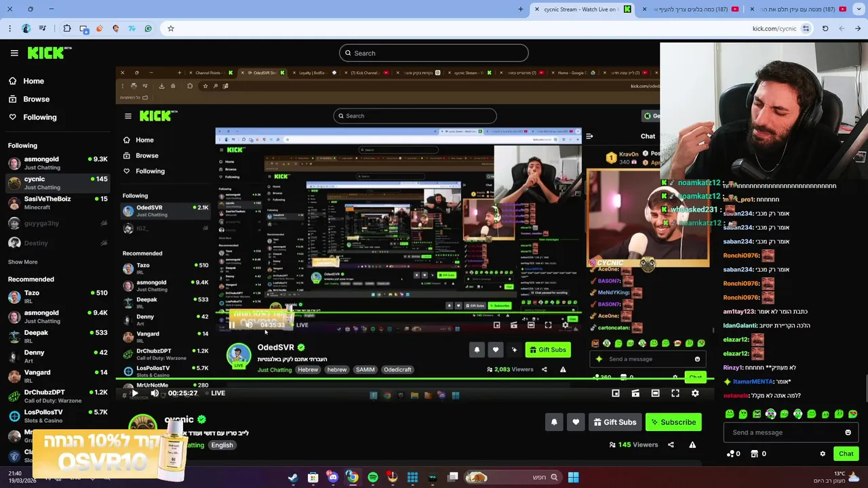
Task: Open Chrome three-dot menu
Action: tap(9, 28)
